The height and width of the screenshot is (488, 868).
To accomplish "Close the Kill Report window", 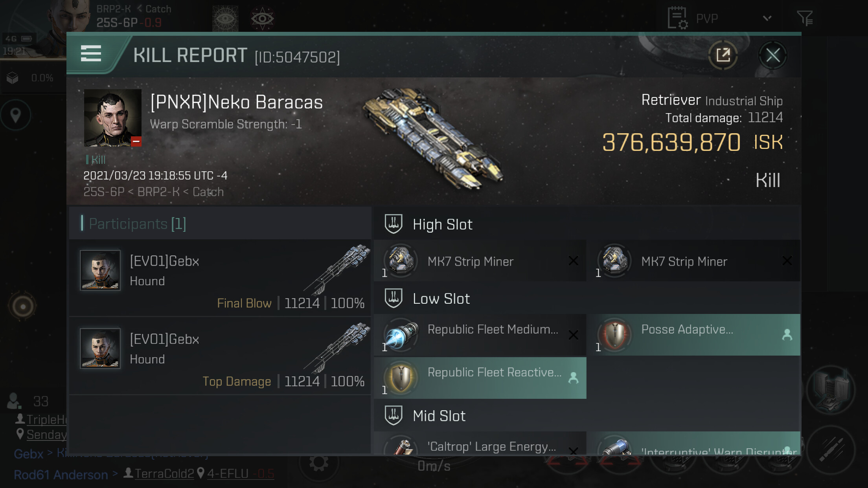I will (x=772, y=55).
